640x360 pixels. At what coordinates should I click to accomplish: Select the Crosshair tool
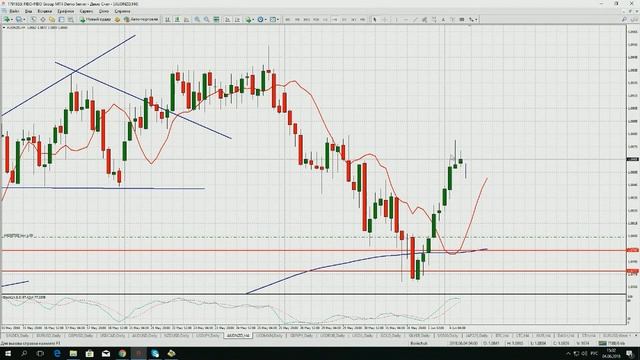tap(384, 19)
